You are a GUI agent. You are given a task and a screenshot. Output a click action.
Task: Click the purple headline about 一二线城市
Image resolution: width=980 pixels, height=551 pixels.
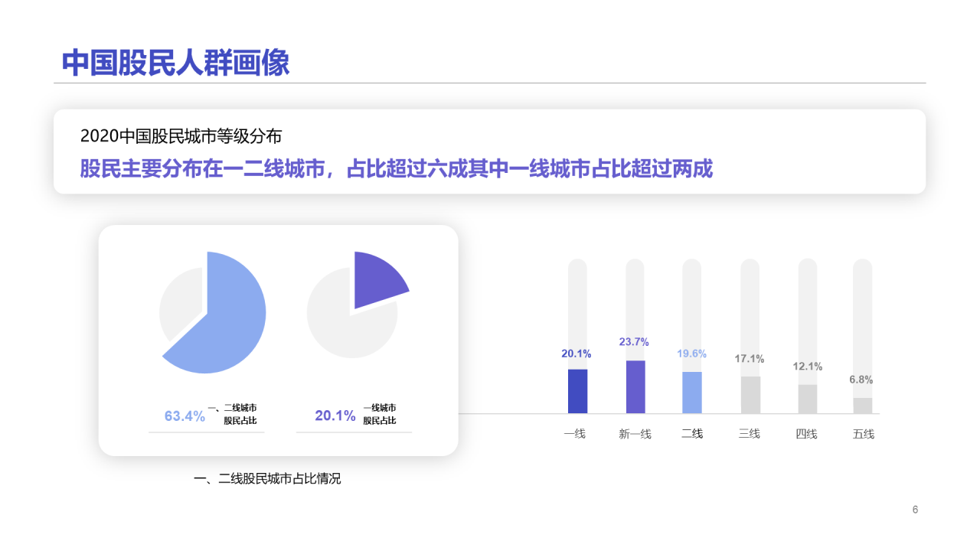point(396,169)
